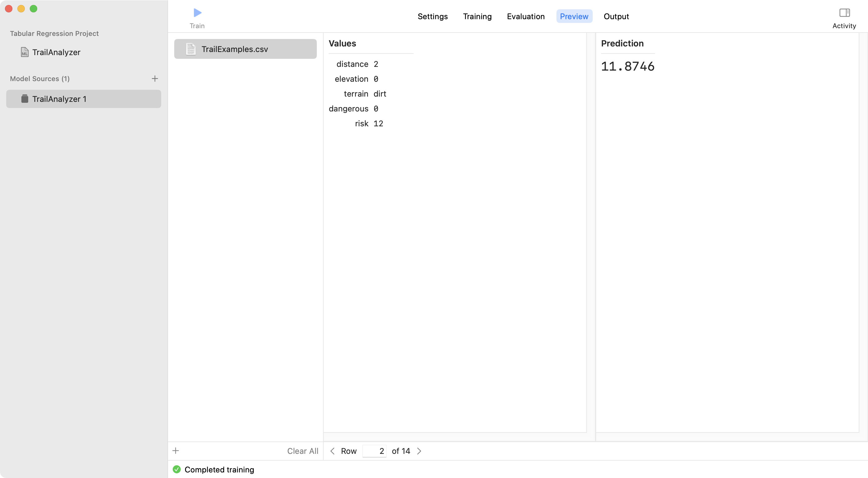
Task: Edit the row number field
Action: [374, 451]
